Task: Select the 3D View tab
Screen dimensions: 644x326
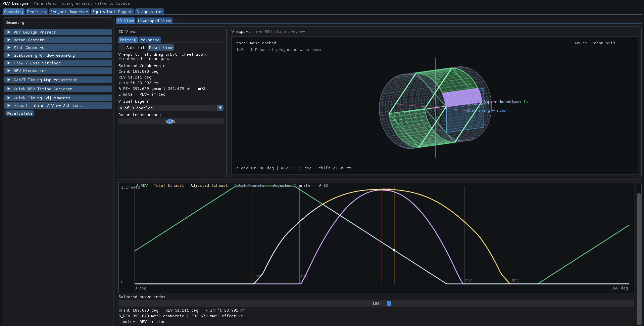Action: click(126, 21)
